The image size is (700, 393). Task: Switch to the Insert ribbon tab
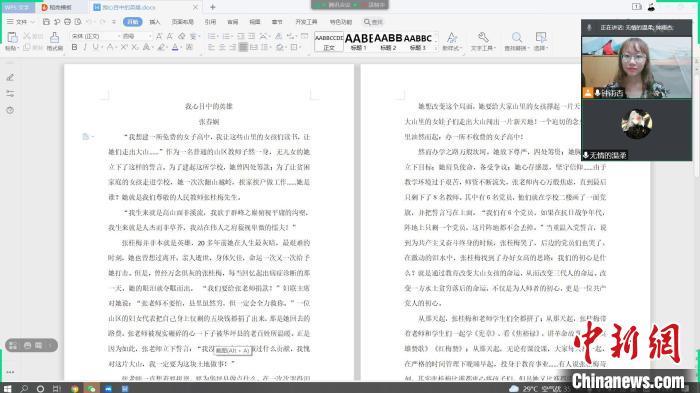click(154, 21)
